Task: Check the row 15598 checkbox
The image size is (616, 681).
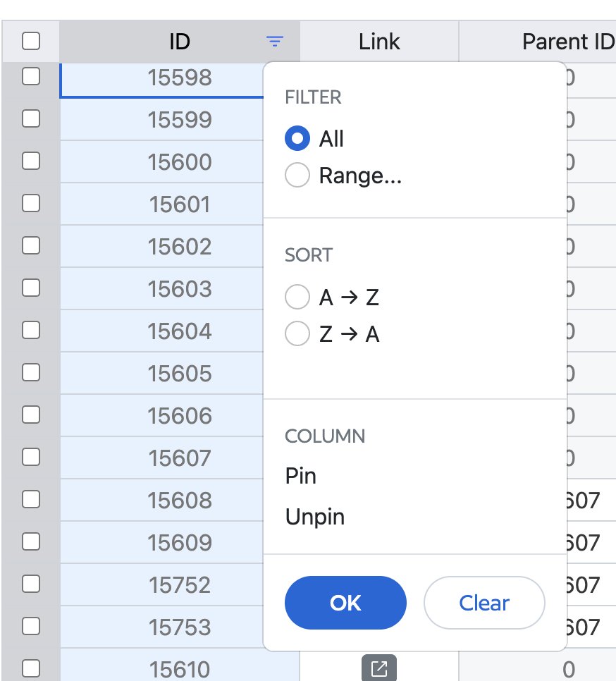Action: (x=31, y=77)
